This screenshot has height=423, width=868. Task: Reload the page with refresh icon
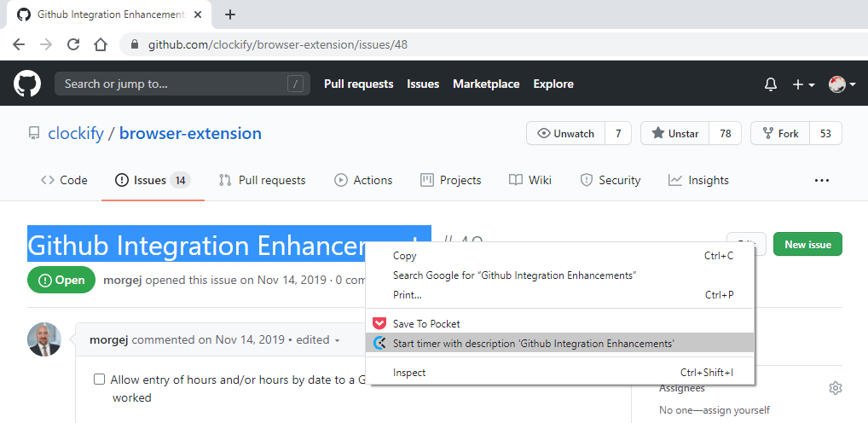click(73, 45)
